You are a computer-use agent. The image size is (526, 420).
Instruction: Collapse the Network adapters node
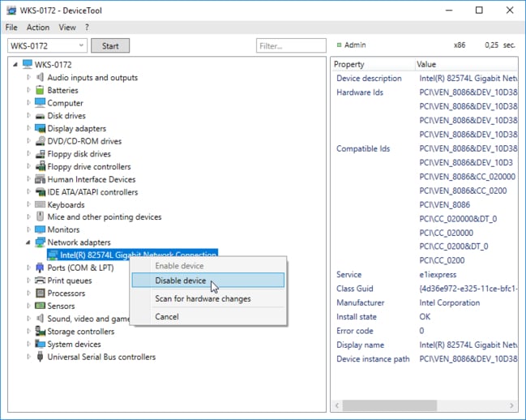coord(28,242)
